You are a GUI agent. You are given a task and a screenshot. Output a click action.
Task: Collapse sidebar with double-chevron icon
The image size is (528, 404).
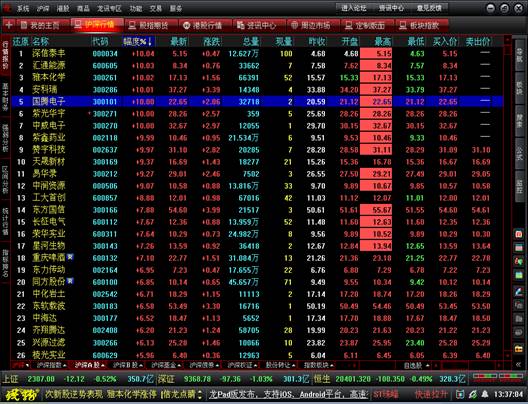point(519,365)
